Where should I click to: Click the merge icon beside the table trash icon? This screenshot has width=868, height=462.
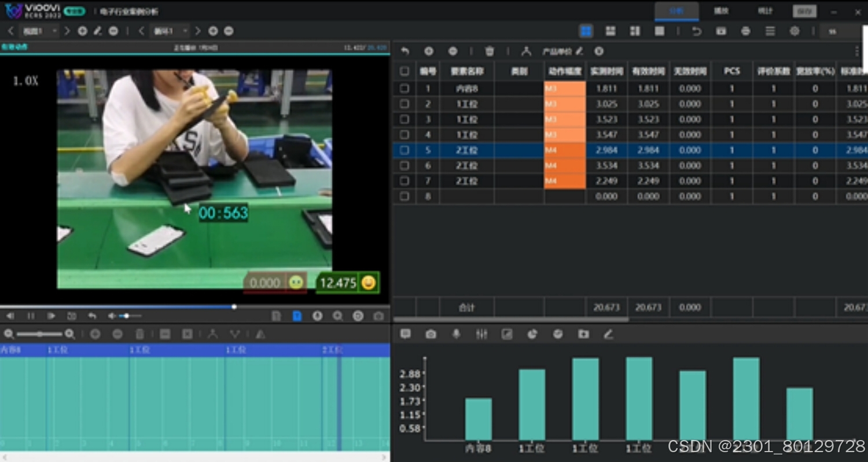tap(526, 51)
